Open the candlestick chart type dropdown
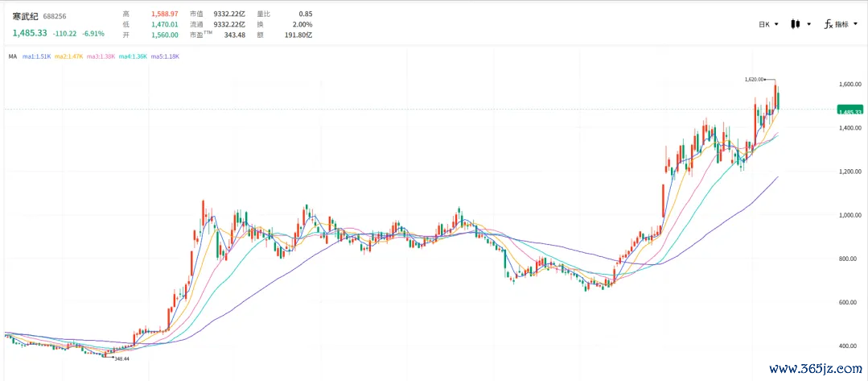Viewport: 868px width, 381px height. tap(801, 24)
